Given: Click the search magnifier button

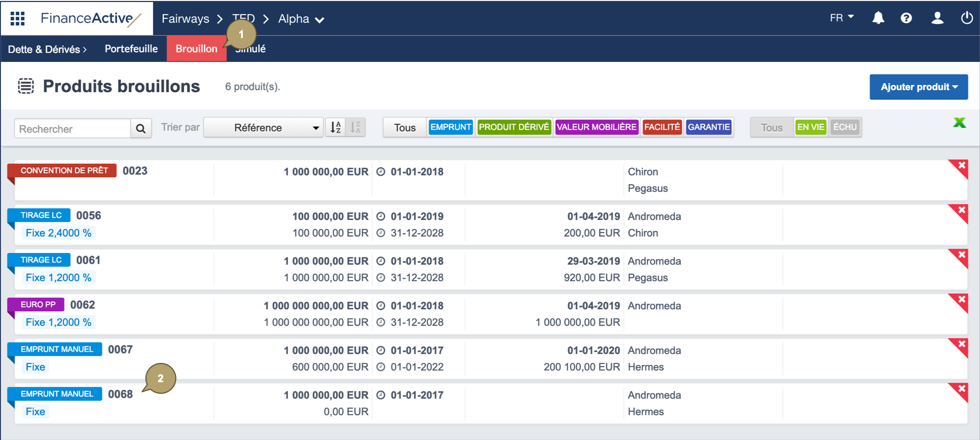Looking at the screenshot, I should (141, 129).
